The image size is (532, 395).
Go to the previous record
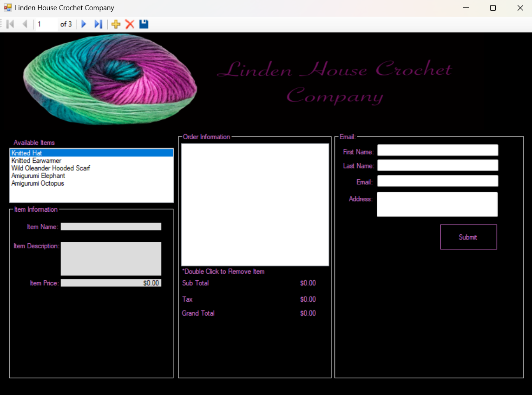(x=25, y=24)
